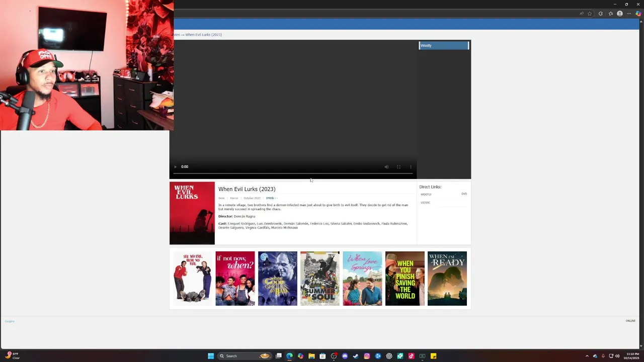Click the taskbar Search box
Viewport: 644px width, 362px height.
click(x=245, y=356)
